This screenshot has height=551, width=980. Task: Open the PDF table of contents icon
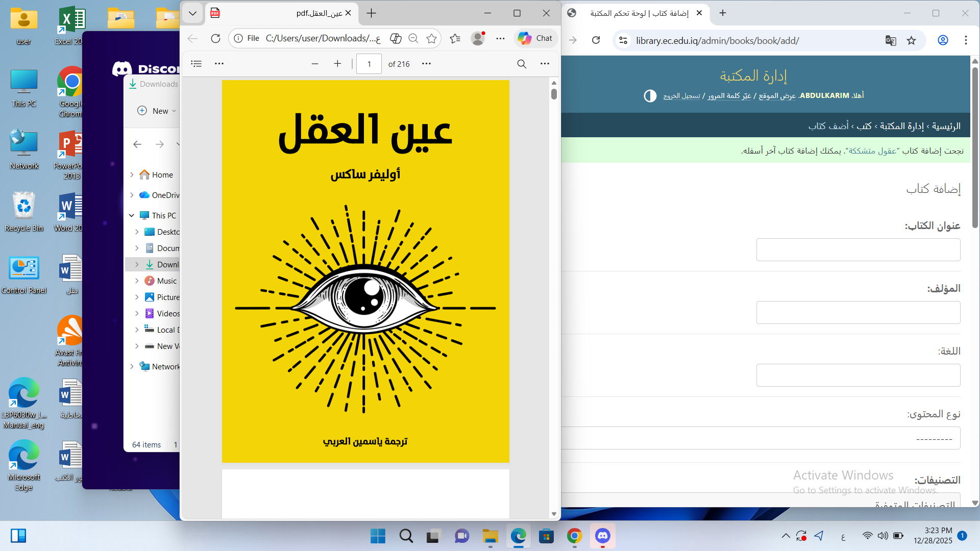[x=197, y=64]
